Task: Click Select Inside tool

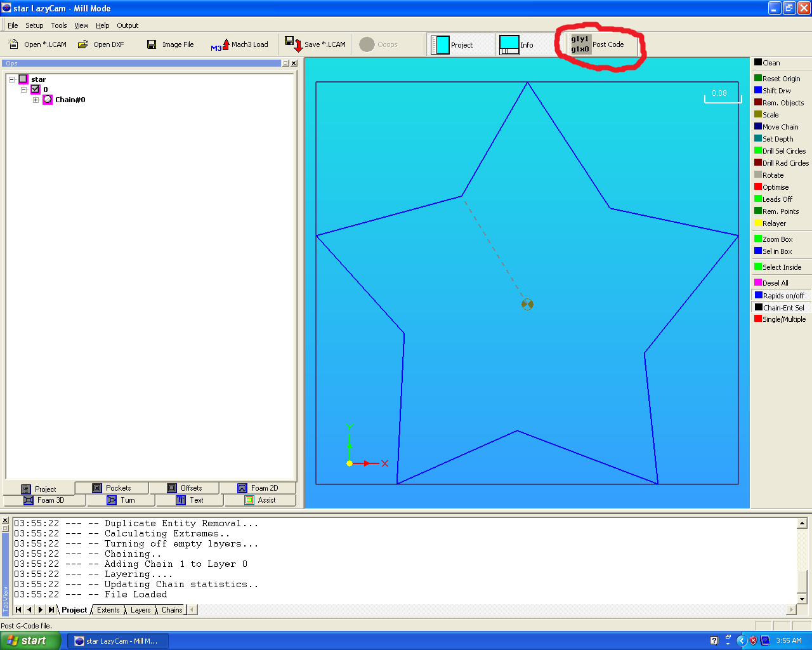Action: (x=778, y=267)
